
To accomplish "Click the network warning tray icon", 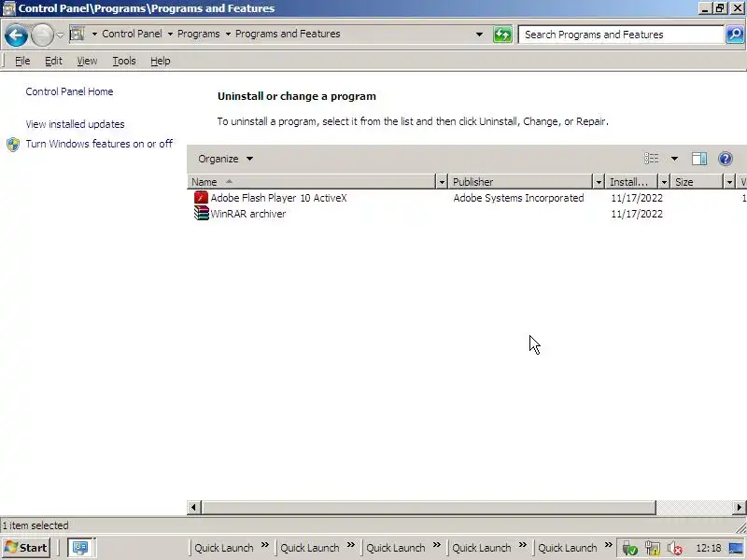I will click(652, 549).
